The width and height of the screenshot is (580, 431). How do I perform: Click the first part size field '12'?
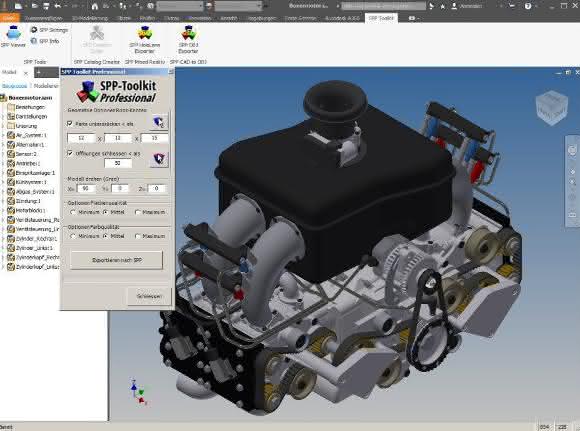tap(81, 138)
